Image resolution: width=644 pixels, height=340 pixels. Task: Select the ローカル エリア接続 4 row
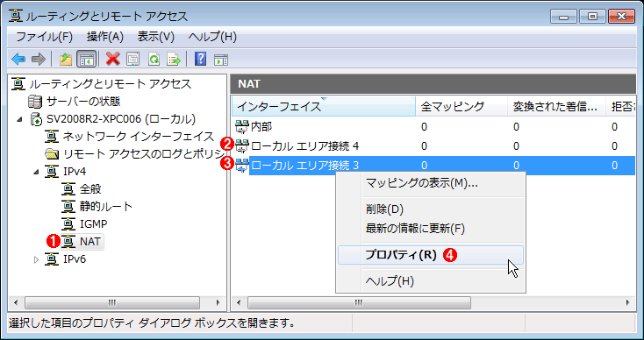[433, 146]
